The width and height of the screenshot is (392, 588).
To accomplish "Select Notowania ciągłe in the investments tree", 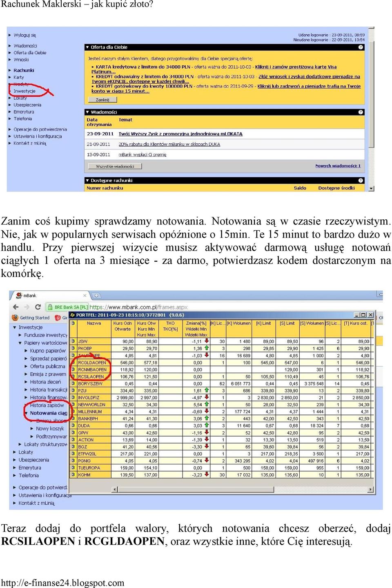I will click(48, 413).
